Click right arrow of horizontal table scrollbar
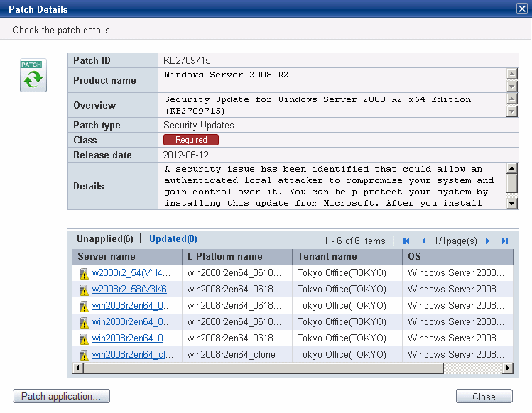This screenshot has height=413, width=532. pos(508,368)
